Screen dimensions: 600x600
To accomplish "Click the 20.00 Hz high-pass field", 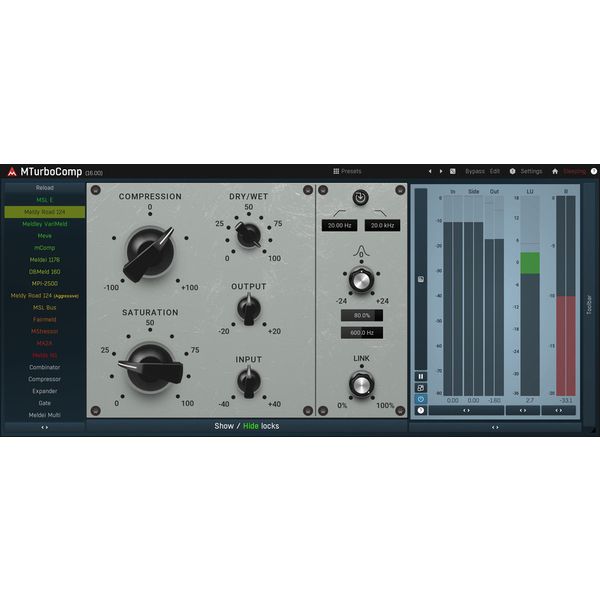I will point(339,225).
